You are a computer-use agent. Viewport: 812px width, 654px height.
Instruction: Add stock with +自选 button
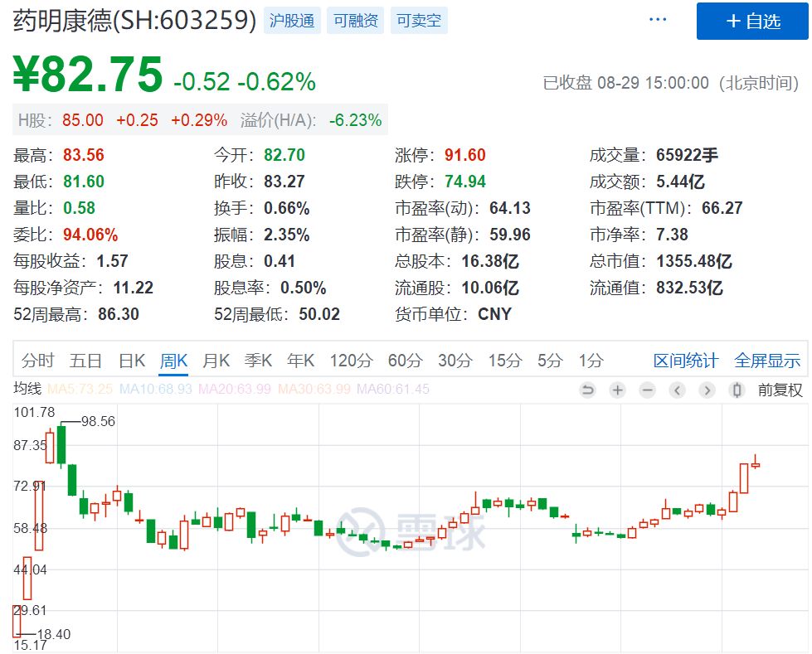[752, 22]
